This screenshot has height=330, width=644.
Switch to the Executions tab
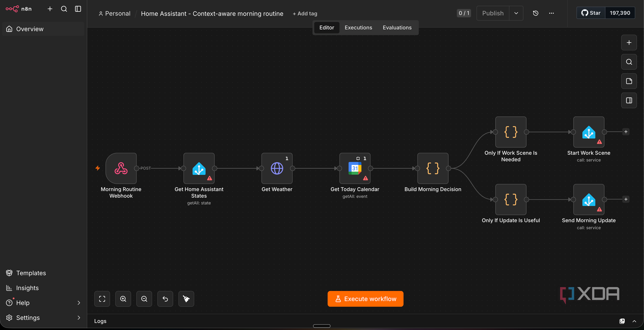point(358,28)
